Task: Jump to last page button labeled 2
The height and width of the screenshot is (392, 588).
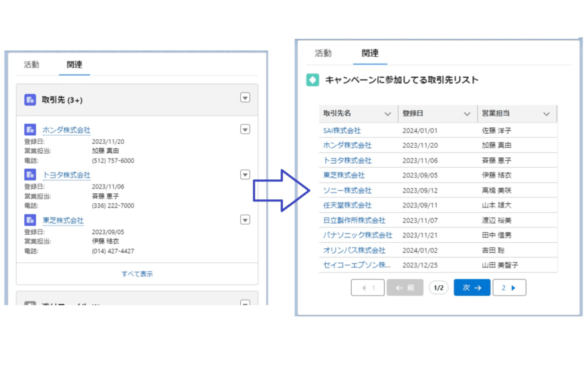Action: pos(509,288)
